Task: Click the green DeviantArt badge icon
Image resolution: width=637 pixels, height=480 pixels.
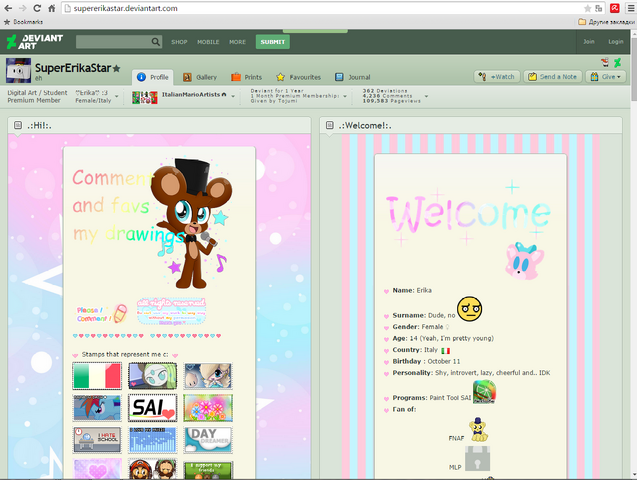Action: 618,63
